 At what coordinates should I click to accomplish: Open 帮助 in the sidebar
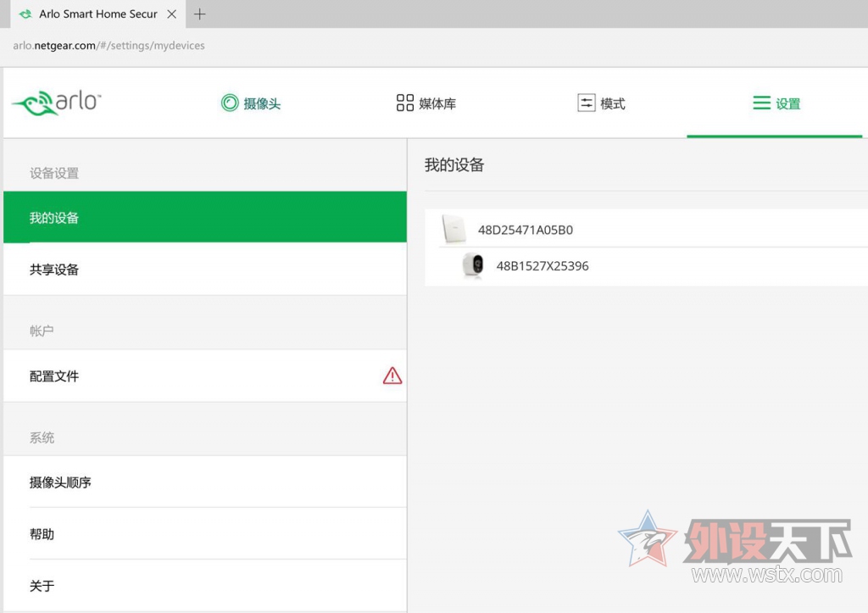pos(205,534)
